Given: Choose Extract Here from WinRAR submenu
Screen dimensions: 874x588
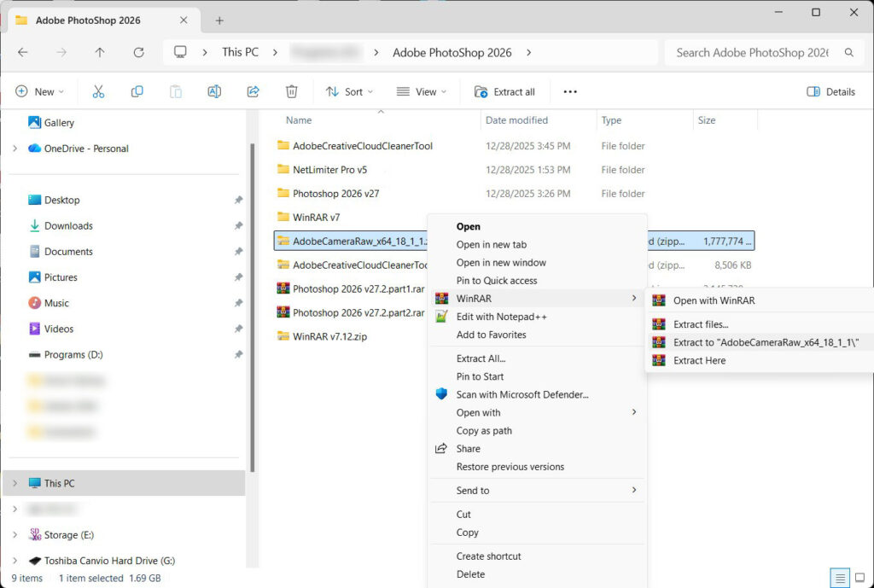Looking at the screenshot, I should click(699, 360).
